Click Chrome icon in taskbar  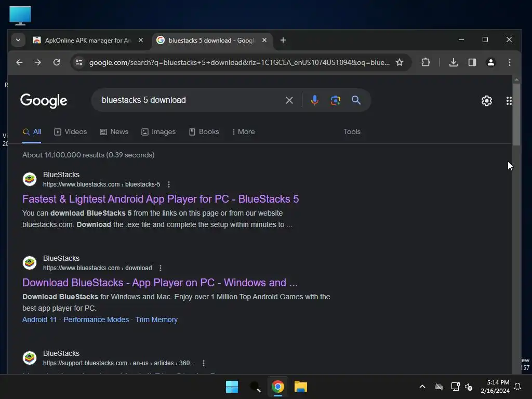[277, 387]
